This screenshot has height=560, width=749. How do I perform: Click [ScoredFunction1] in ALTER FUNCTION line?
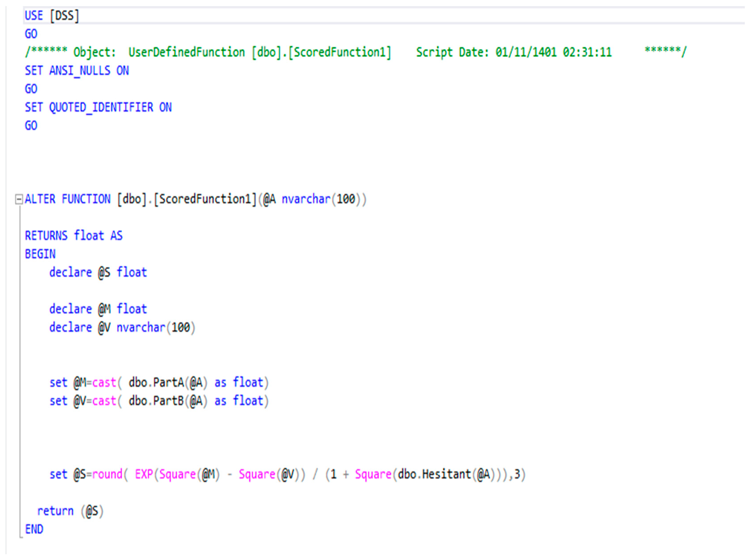(205, 199)
